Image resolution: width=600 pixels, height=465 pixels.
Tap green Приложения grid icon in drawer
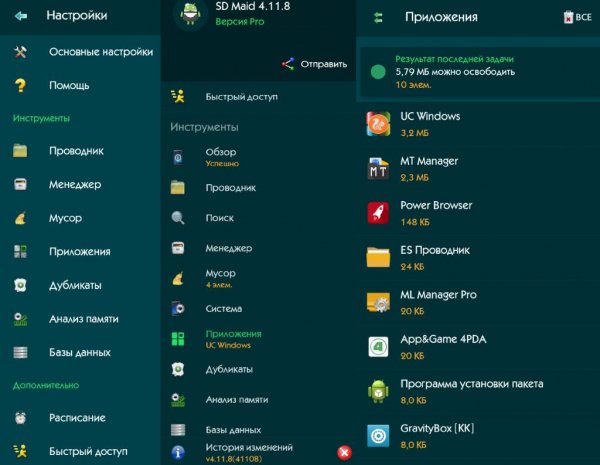(x=178, y=339)
